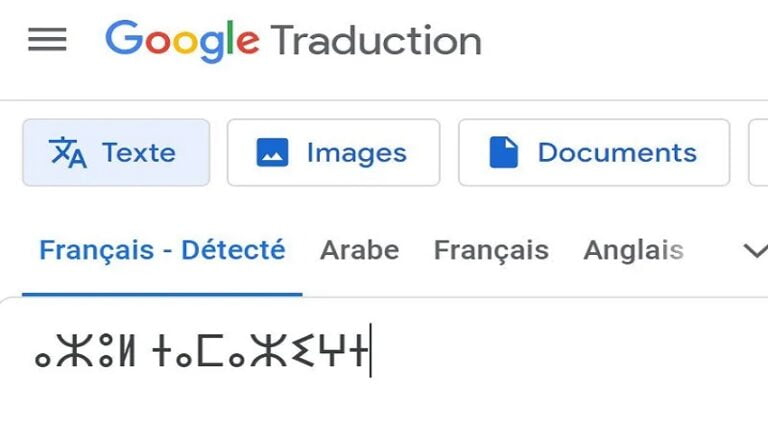
Task: Open Images translation mode
Action: [x=333, y=153]
